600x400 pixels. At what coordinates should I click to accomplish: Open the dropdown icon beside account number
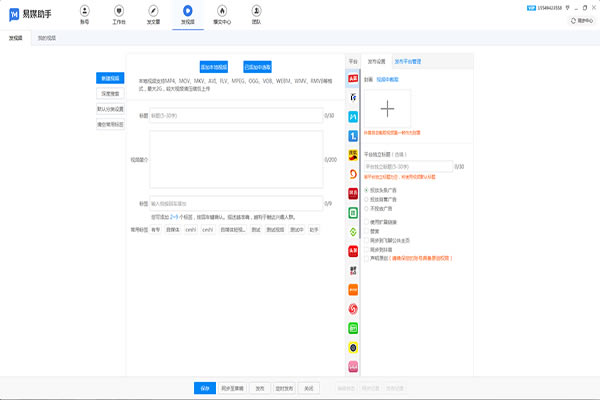[x=567, y=8]
